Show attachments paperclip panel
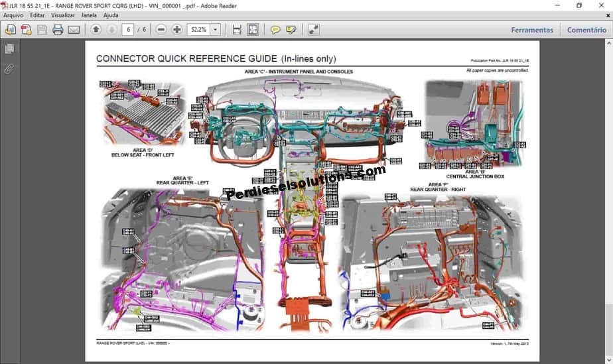 click(x=9, y=69)
